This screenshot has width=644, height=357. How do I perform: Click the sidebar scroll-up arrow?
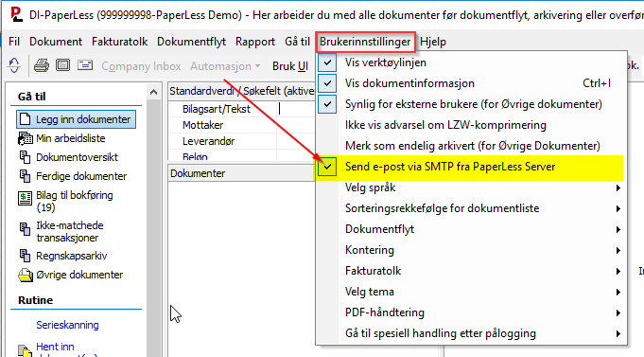(153, 92)
